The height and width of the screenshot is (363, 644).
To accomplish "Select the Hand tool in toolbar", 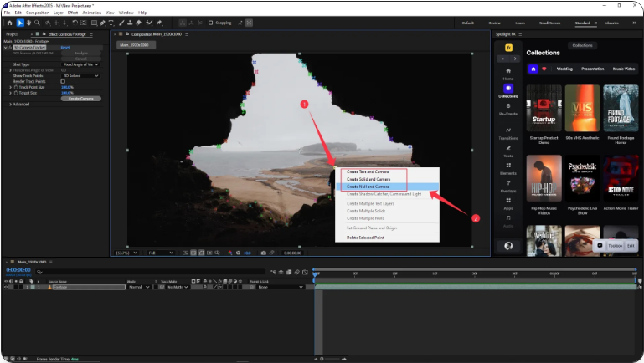I will pos(28,23).
